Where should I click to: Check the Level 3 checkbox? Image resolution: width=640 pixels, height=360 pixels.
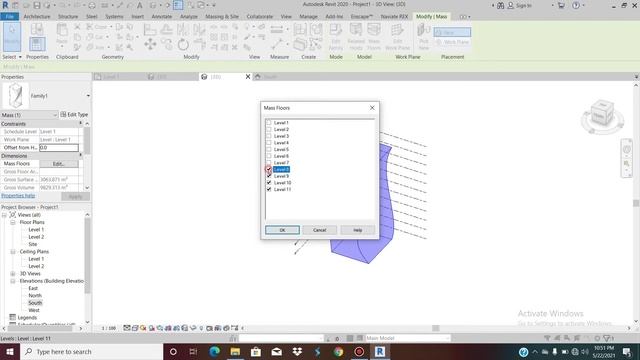(269, 136)
